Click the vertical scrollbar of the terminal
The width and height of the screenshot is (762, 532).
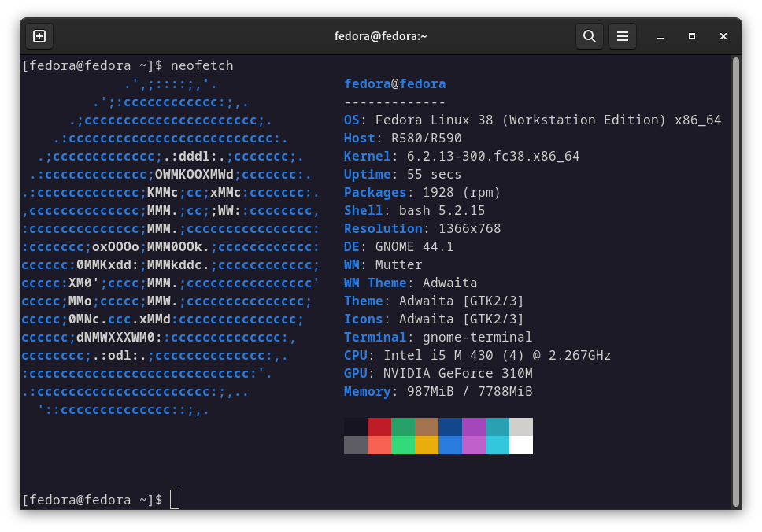736,283
